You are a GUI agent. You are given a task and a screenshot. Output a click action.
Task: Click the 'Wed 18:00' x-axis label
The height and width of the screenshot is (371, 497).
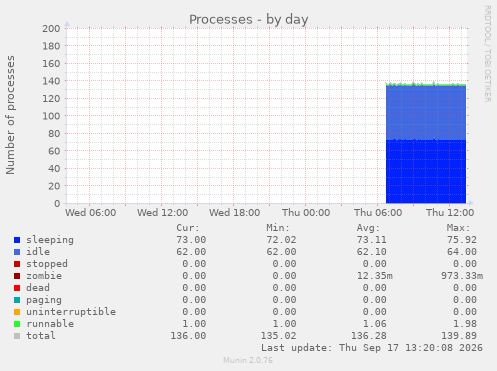[235, 213]
